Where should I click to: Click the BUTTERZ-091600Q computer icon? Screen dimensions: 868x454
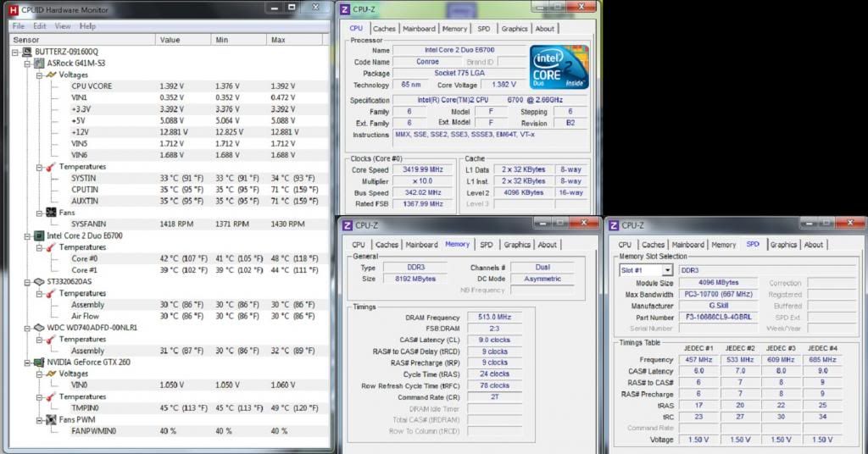click(26, 52)
